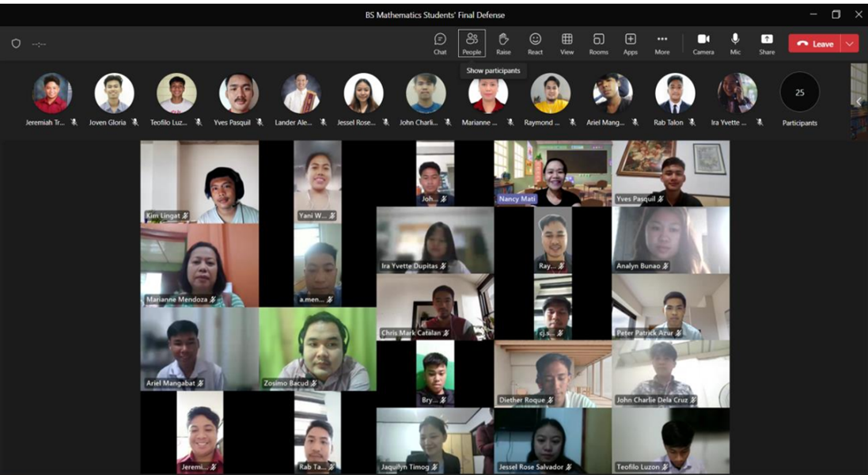Open the Chat panel
The image size is (868, 475).
(x=440, y=43)
